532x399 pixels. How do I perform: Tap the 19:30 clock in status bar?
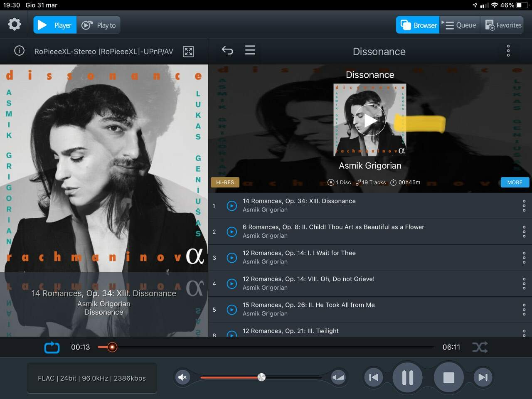pyautogui.click(x=12, y=5)
